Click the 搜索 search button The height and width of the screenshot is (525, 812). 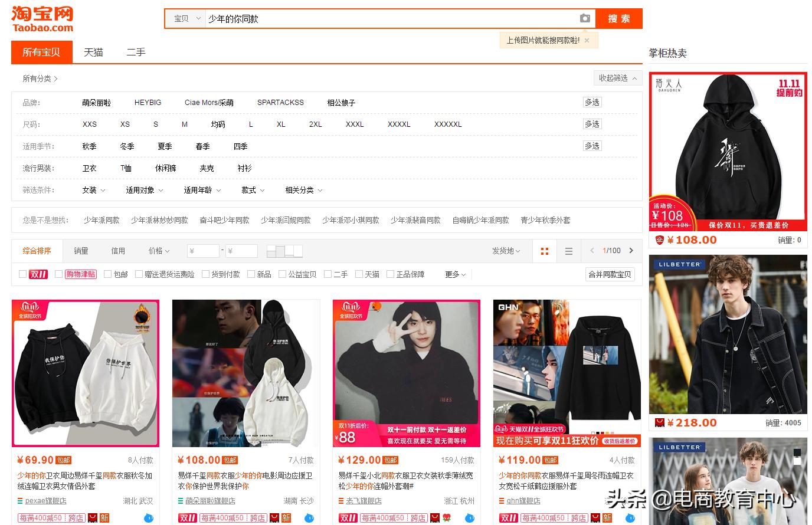[x=618, y=18]
